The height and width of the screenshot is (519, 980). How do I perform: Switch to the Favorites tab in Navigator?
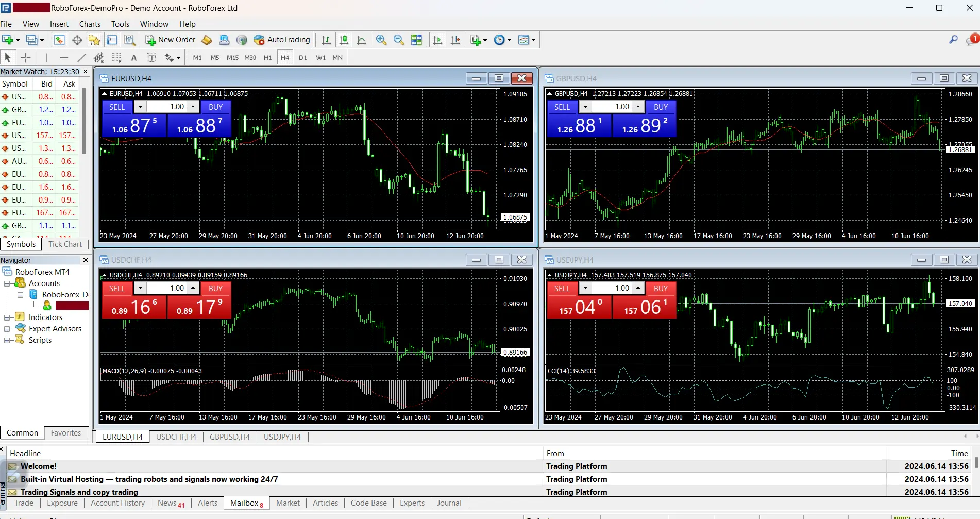[x=66, y=433]
